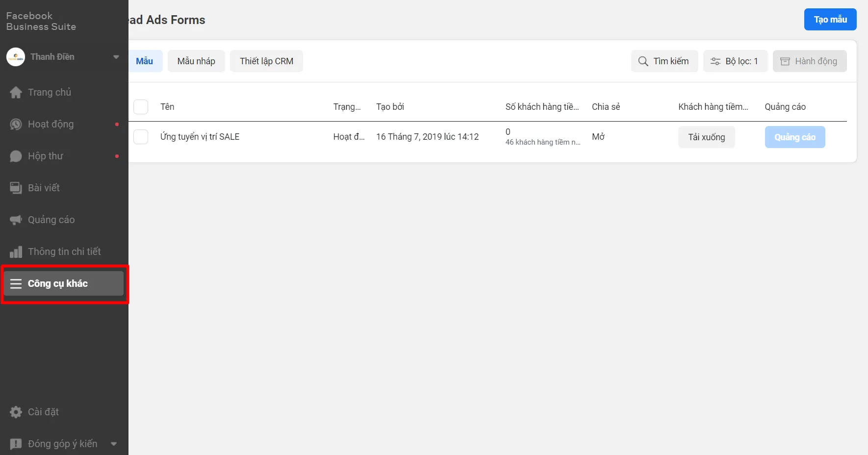Open the Bộ lọc: 1 filter menu
This screenshot has height=455, width=868.
click(x=735, y=61)
